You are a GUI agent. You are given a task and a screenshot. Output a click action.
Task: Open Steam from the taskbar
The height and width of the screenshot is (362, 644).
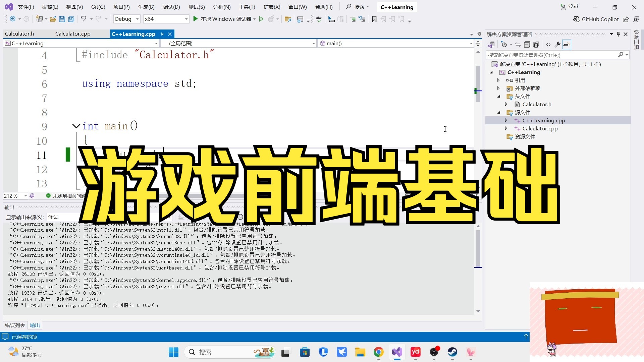pyautogui.click(x=452, y=352)
